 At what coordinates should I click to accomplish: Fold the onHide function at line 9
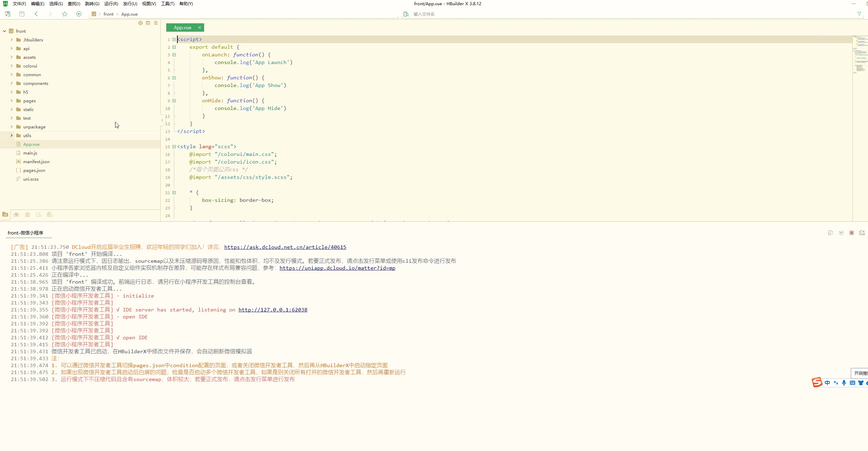[174, 101]
